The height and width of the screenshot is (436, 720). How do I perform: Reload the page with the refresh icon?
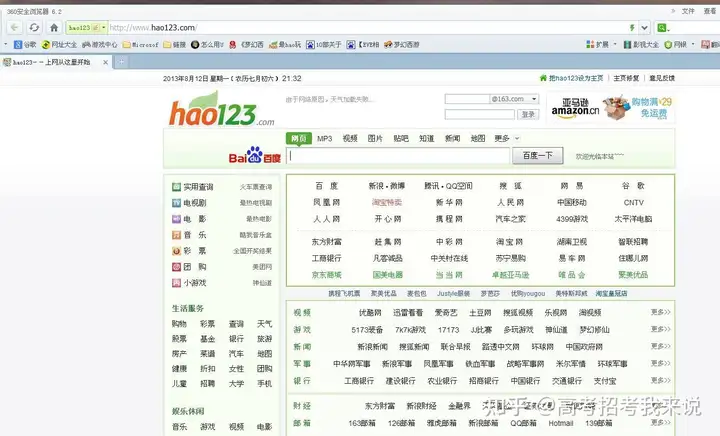click(x=34, y=28)
